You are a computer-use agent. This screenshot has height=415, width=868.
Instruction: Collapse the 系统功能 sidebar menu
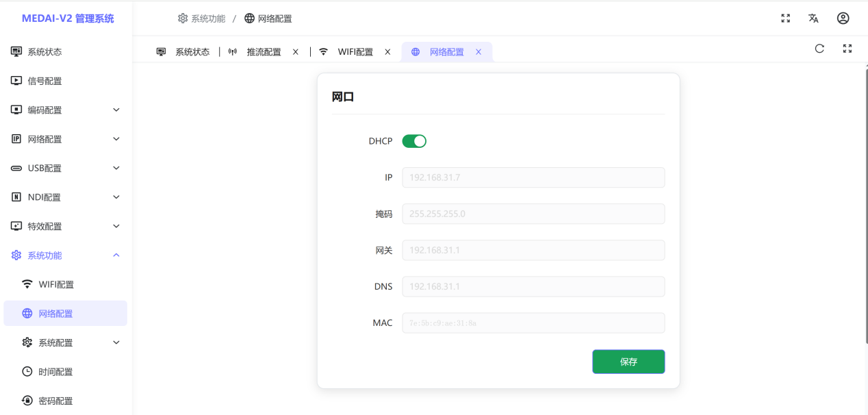pos(66,255)
